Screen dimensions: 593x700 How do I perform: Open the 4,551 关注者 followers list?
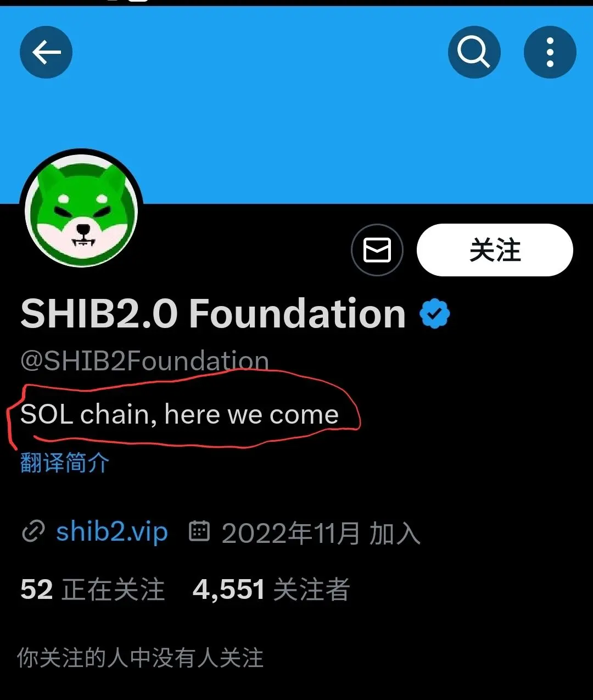coord(271,590)
